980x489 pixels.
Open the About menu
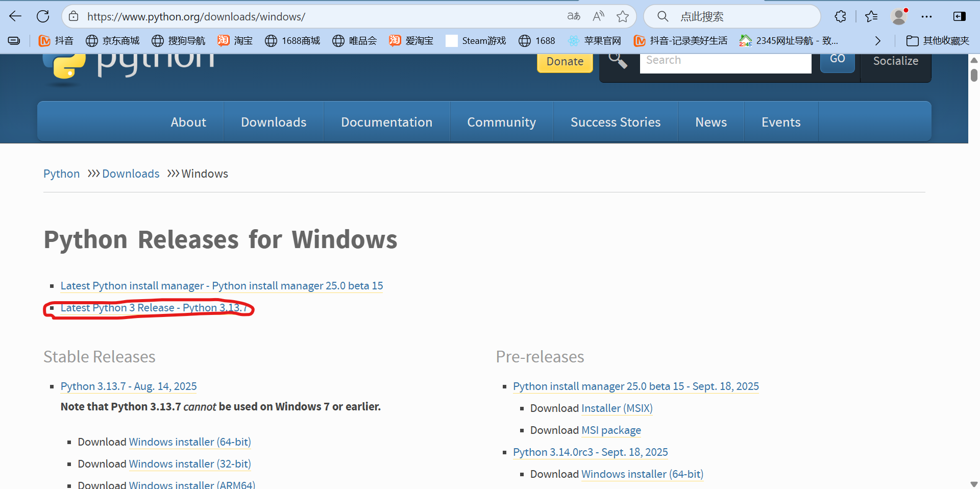click(x=188, y=122)
